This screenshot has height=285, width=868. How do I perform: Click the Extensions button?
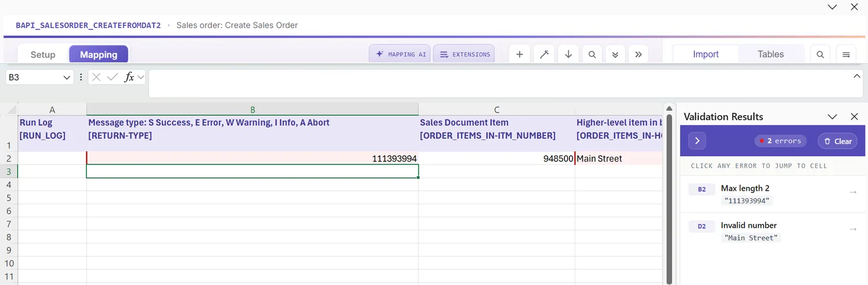pyautogui.click(x=464, y=54)
